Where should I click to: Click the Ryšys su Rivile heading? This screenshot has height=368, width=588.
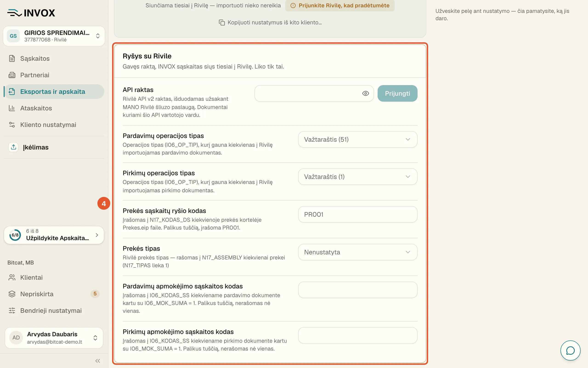pyautogui.click(x=147, y=56)
